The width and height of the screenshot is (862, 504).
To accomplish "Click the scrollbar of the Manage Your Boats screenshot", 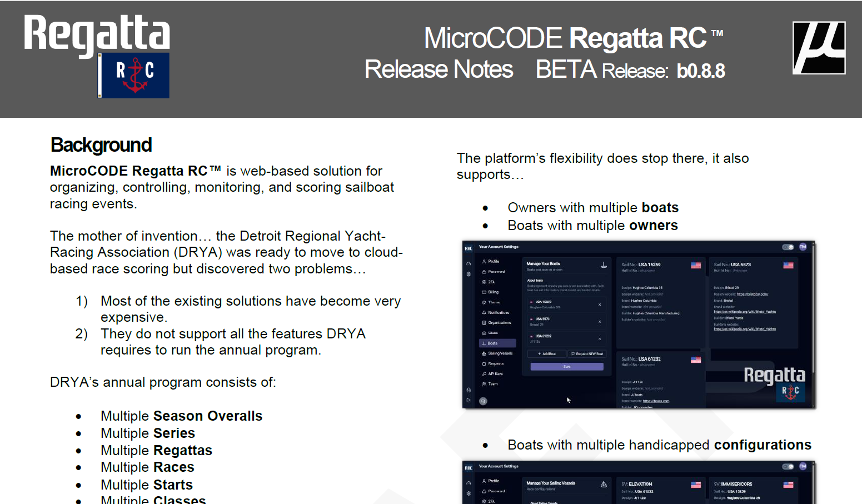I will click(813, 311).
